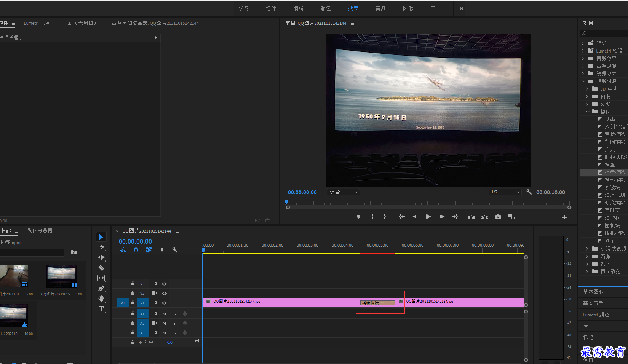Open the 基本图形 panel

tap(593, 292)
